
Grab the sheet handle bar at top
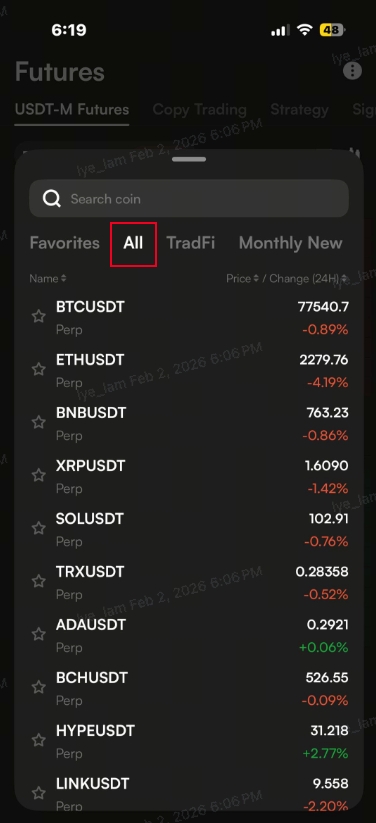189,159
